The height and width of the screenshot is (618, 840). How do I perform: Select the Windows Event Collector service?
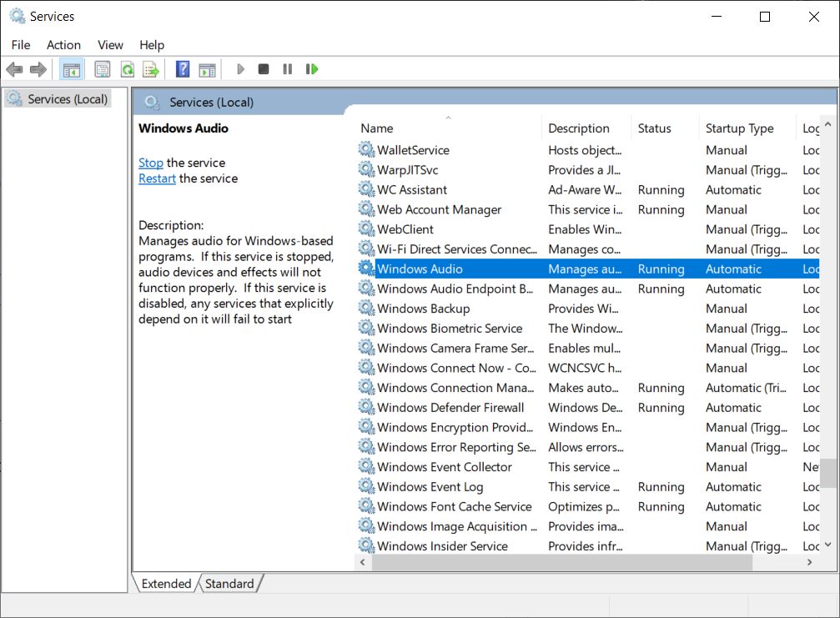click(588, 467)
